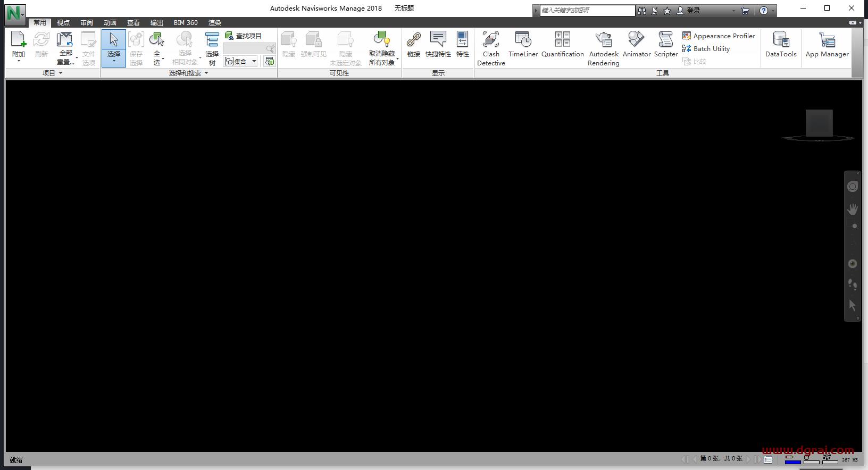Click Batch Utility button
The width and height of the screenshot is (868, 470).
[x=706, y=48]
